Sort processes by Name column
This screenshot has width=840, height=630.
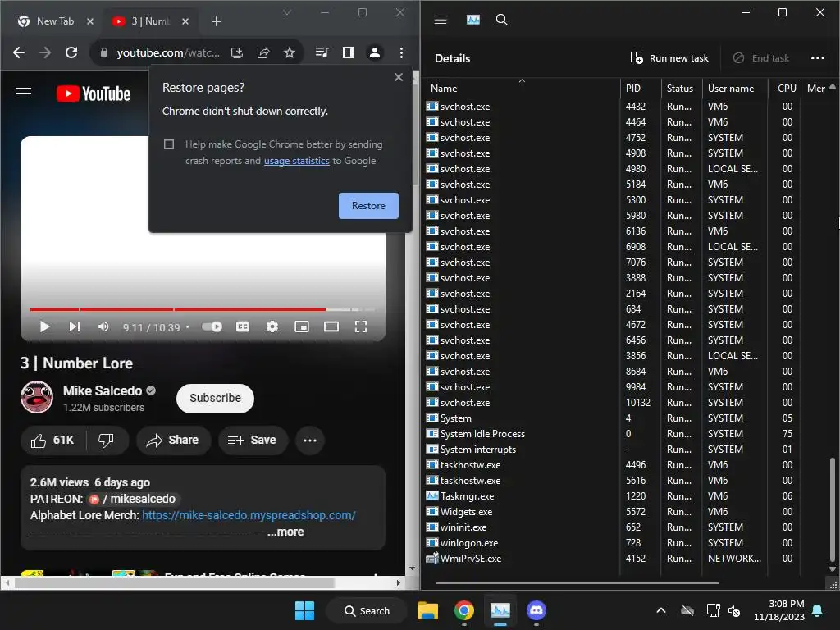[444, 89]
